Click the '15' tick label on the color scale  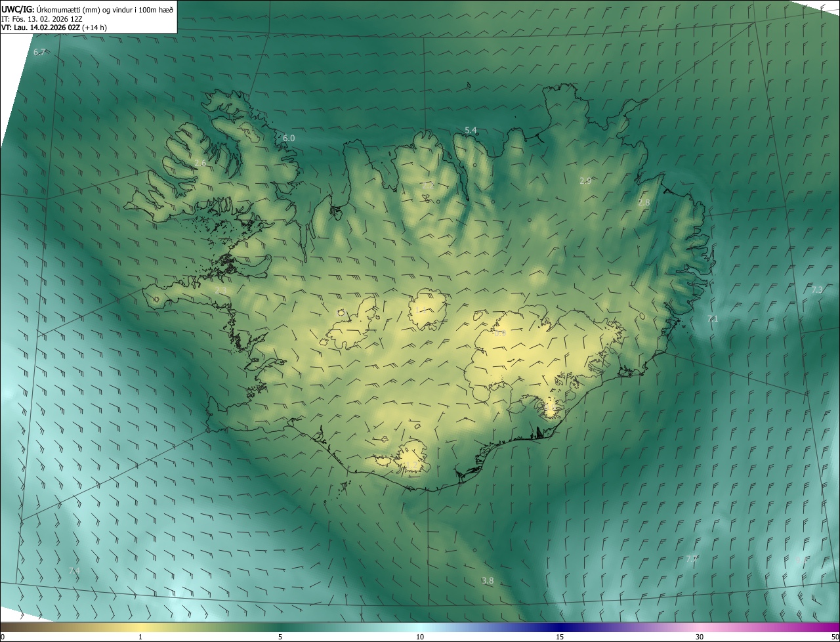(x=560, y=637)
